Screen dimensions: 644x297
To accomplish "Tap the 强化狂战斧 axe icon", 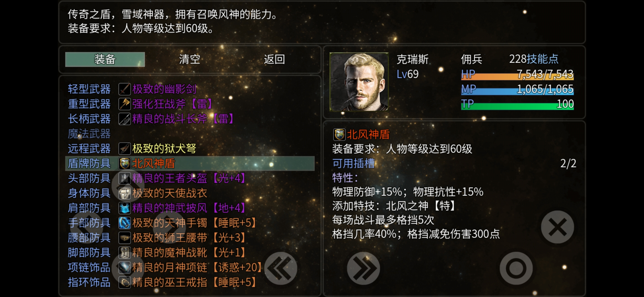I will tap(124, 104).
